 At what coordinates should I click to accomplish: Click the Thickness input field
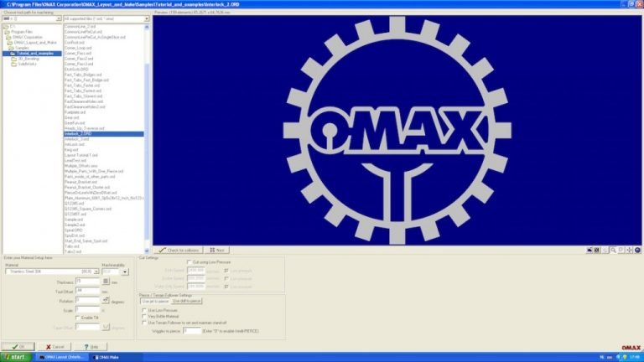point(88,282)
